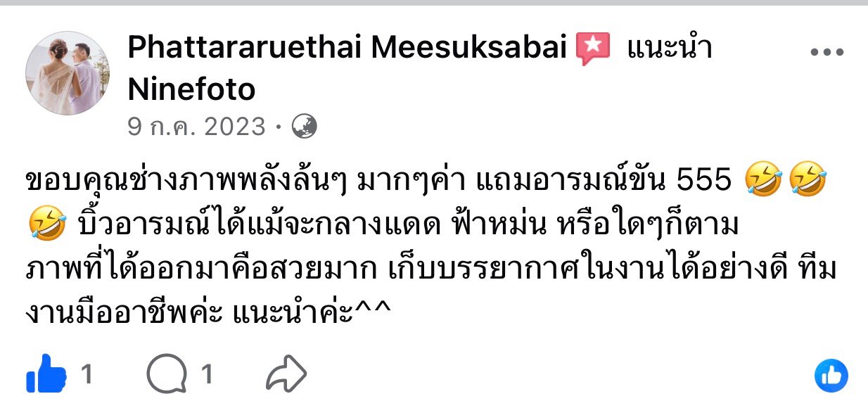
Task: Toggle the blue thumbs-up Like button
Action: coord(46,374)
